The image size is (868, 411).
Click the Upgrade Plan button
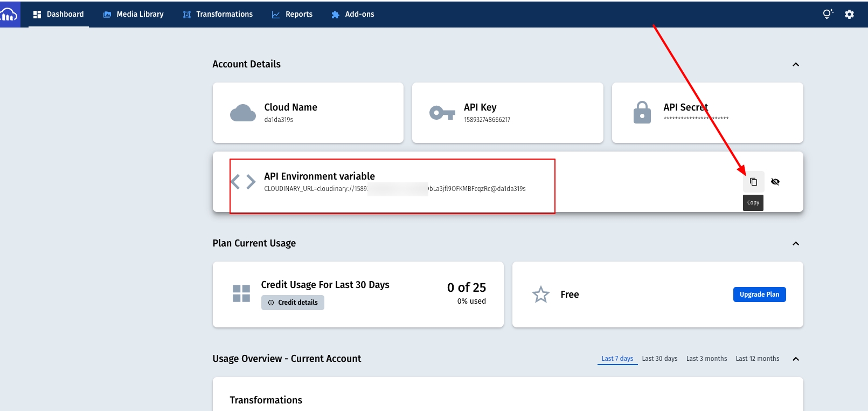759,294
